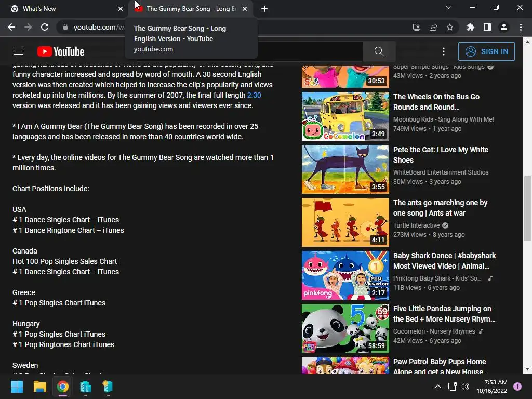Click the install app icon in address bar
The width and height of the screenshot is (532, 399).
pos(416,27)
